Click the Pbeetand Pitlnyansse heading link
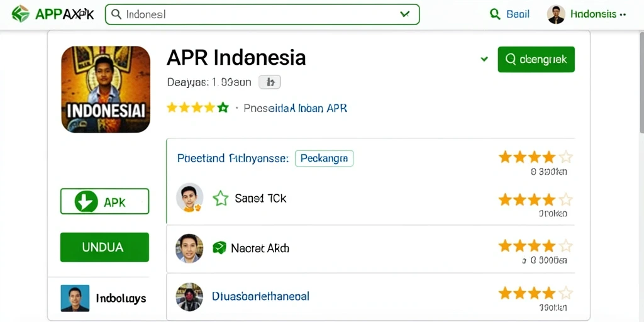This screenshot has height=322, width=644. 233,158
